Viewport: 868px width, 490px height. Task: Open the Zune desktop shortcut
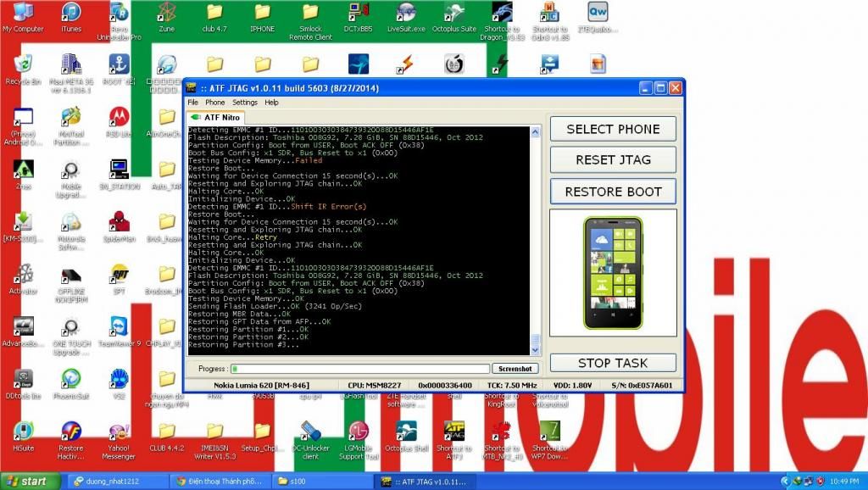click(x=167, y=17)
